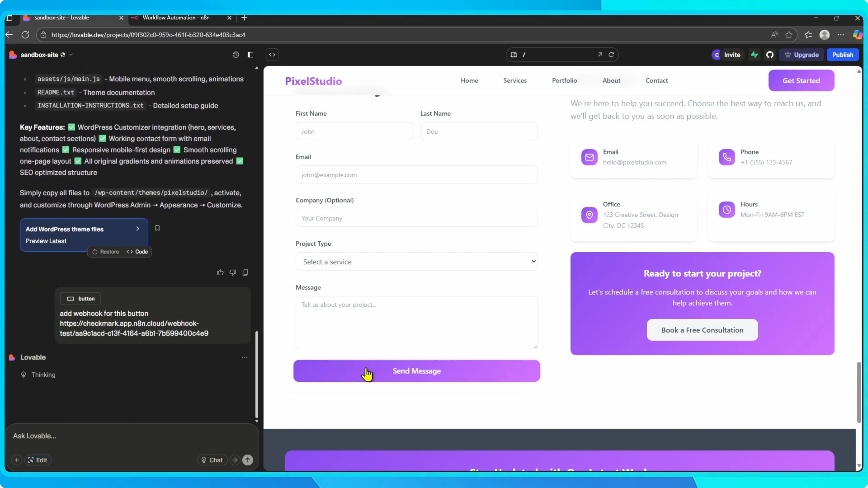
Task: Go to Home nav link
Action: tap(469, 80)
